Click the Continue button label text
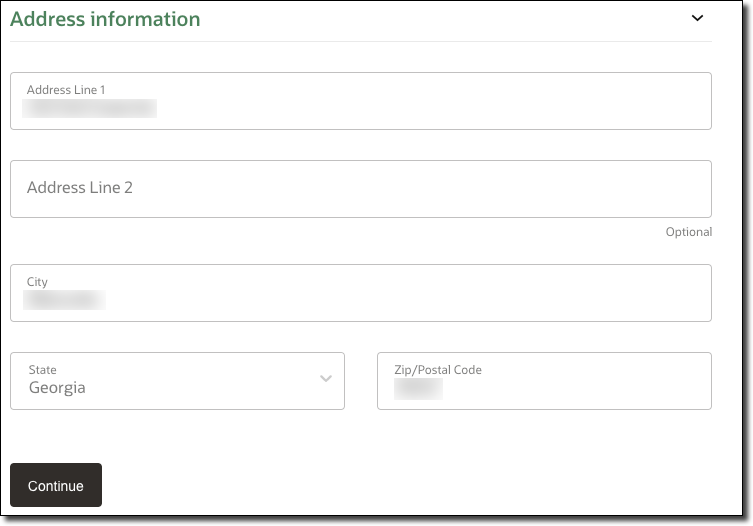 pos(56,486)
